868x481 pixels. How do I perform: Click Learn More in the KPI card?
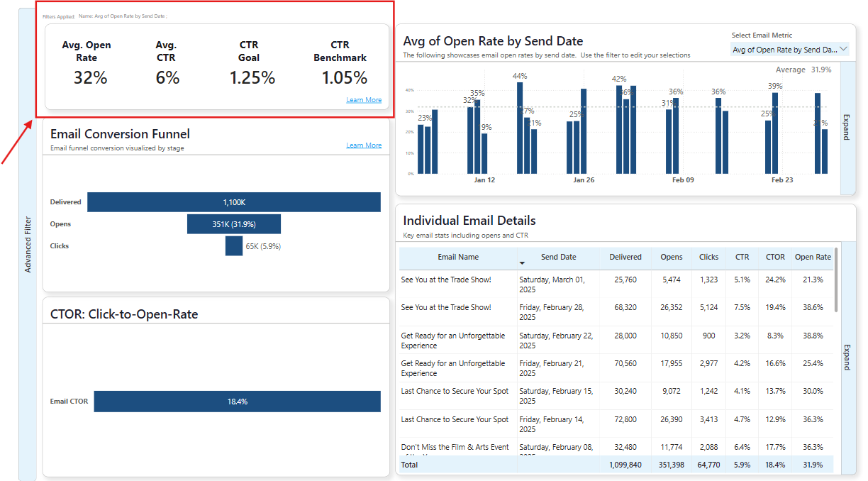(x=364, y=100)
